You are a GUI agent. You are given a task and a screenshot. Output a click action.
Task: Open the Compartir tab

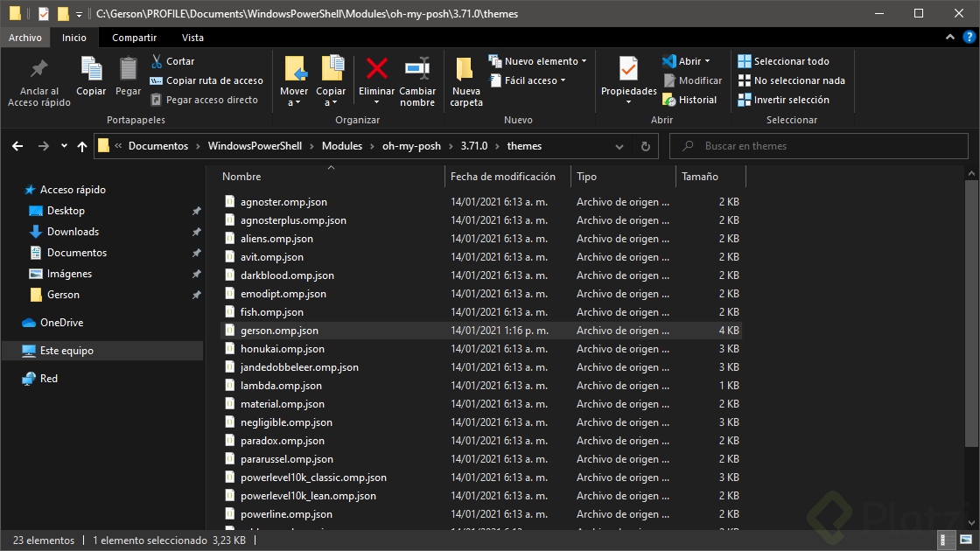134,37
